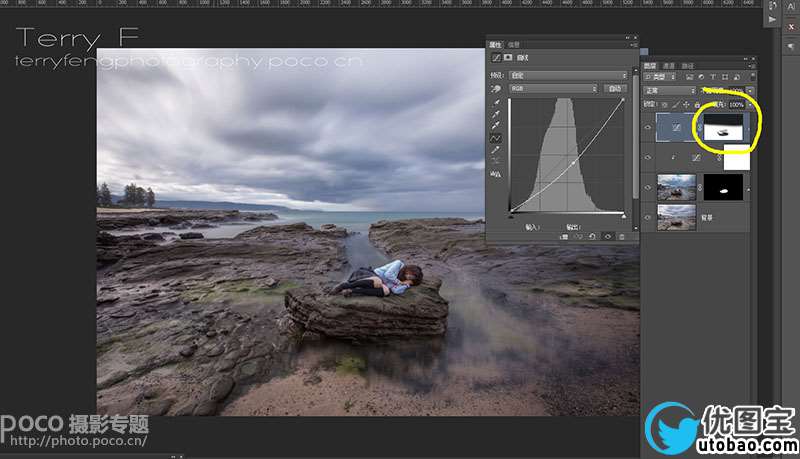This screenshot has height=459, width=800.
Task: Open the 正常 blend mode dropdown
Action: [669, 90]
